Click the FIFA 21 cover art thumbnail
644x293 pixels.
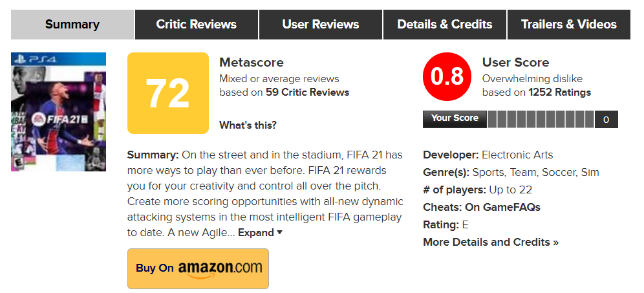[58, 111]
